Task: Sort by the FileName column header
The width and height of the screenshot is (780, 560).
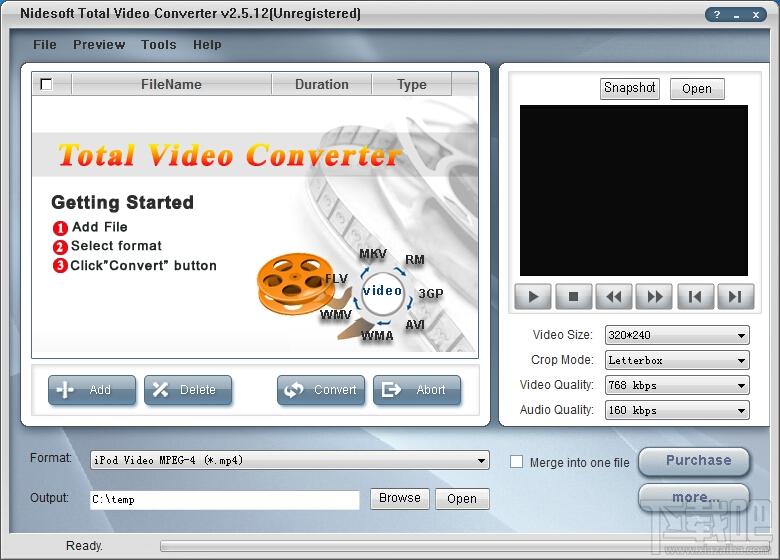Action: pos(172,85)
